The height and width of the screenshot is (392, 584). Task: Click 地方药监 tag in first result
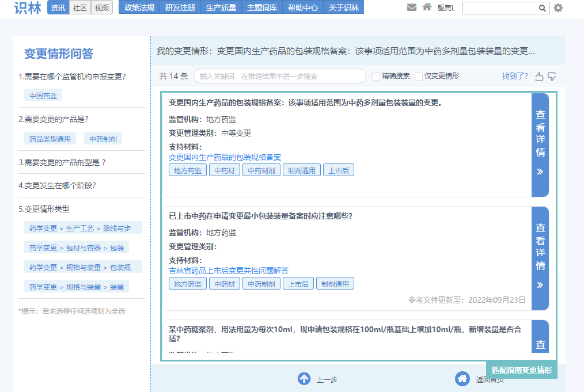(188, 170)
